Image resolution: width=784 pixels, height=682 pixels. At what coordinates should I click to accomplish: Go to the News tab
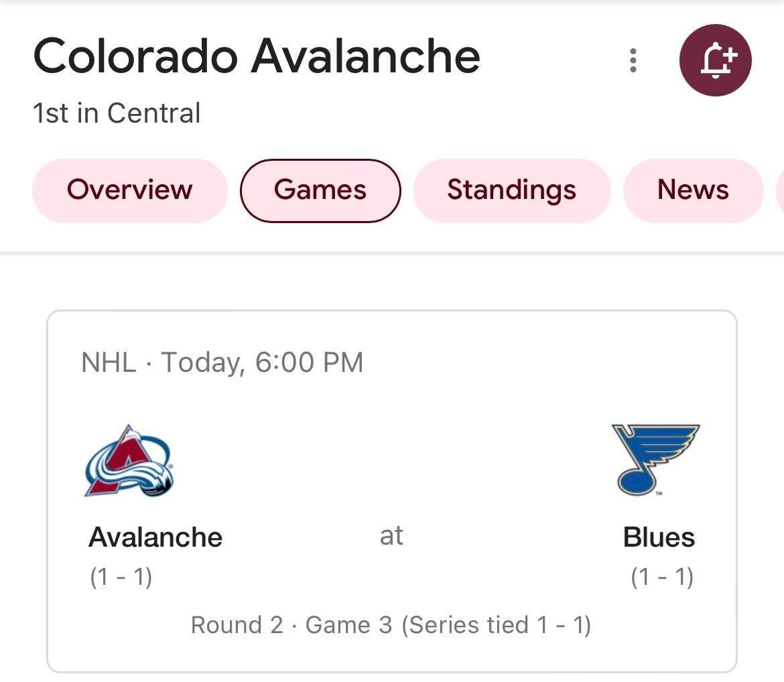pyautogui.click(x=693, y=190)
